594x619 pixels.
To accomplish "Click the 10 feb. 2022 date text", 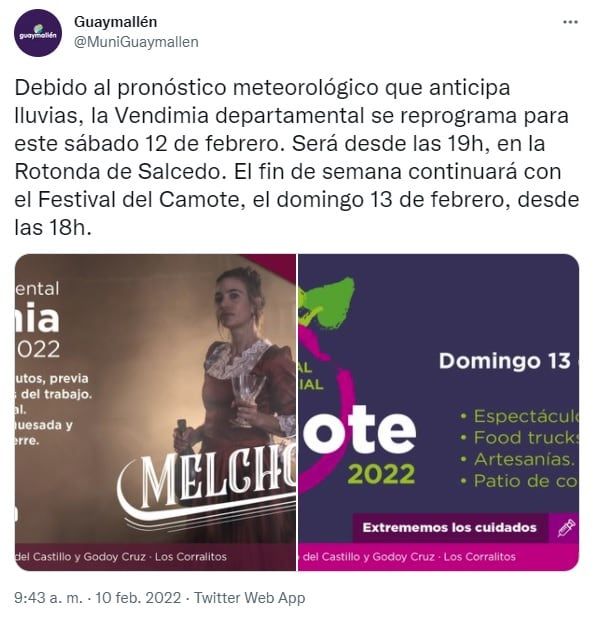I will tap(138, 598).
